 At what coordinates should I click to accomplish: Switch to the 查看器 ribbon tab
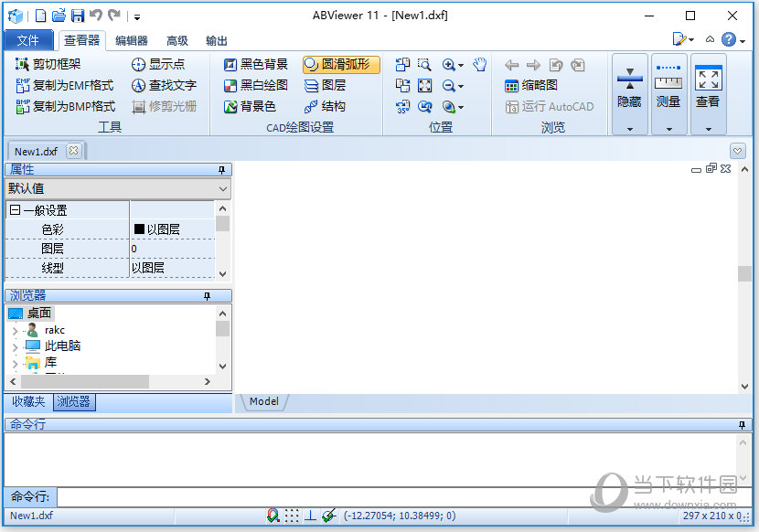coord(81,40)
